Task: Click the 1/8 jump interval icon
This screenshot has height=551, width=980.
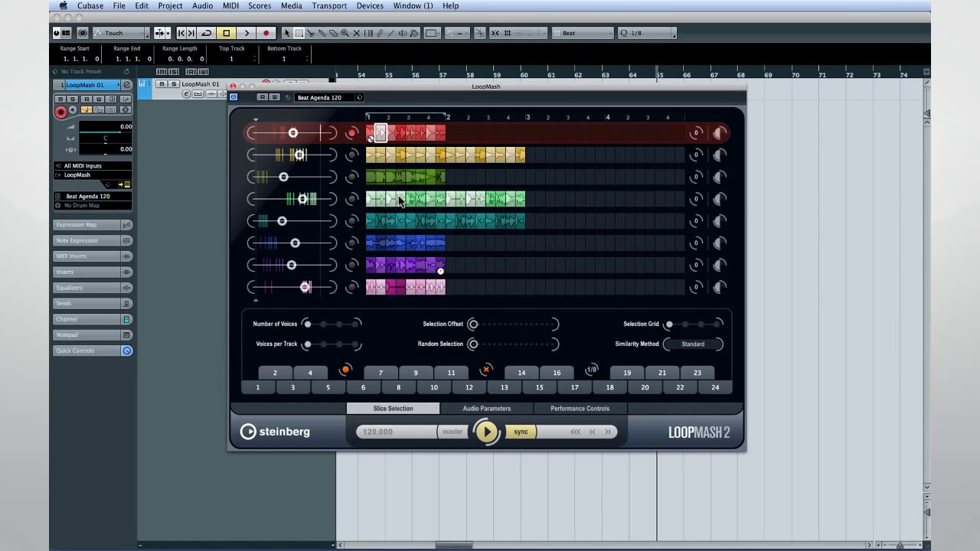Action: click(x=591, y=370)
